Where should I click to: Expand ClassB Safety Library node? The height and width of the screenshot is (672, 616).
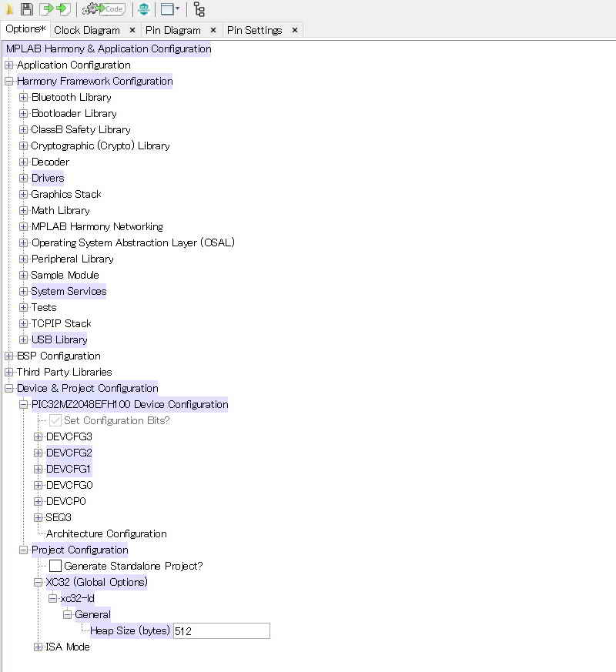coord(24,130)
